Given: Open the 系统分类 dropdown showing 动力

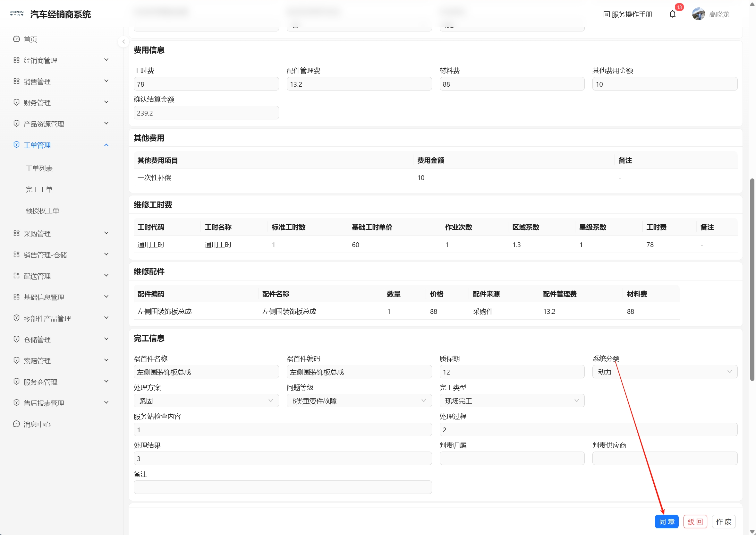Looking at the screenshot, I should [665, 372].
